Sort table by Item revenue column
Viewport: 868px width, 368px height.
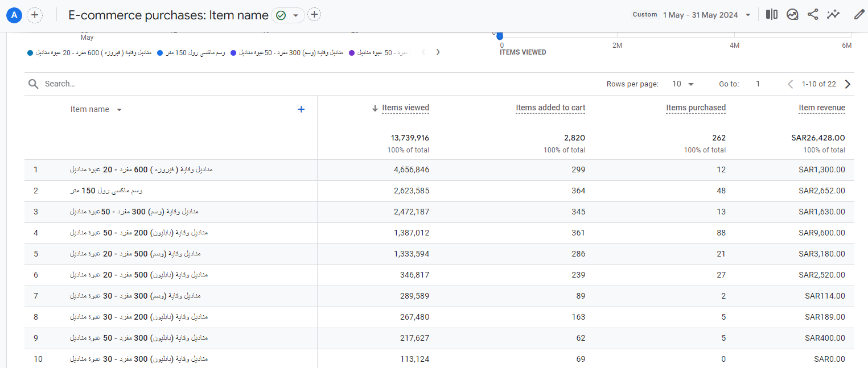[821, 107]
